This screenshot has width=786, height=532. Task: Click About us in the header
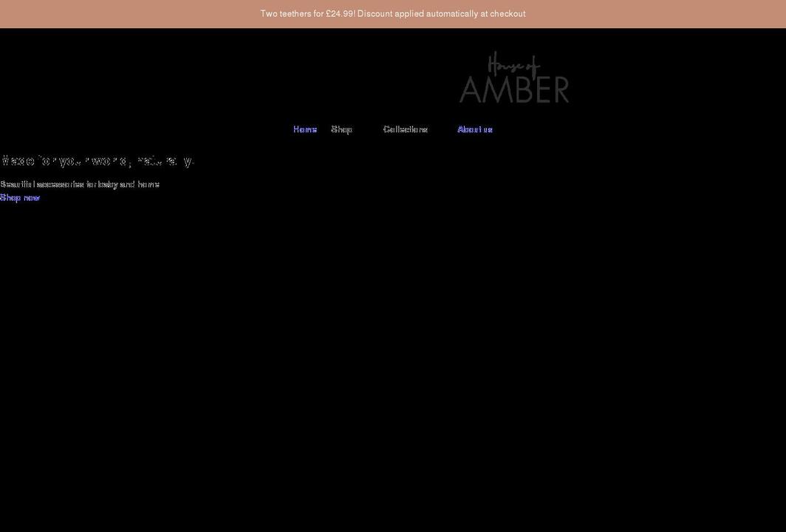coord(474,129)
